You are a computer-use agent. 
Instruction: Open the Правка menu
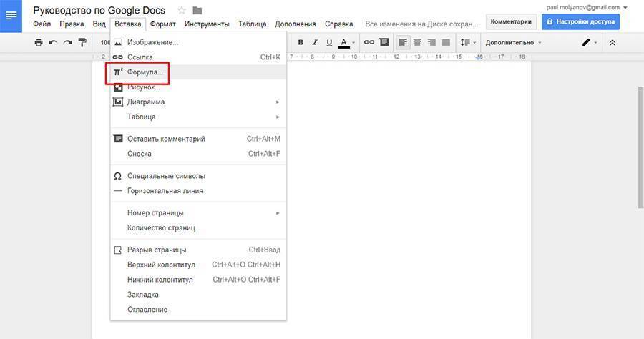tap(72, 24)
